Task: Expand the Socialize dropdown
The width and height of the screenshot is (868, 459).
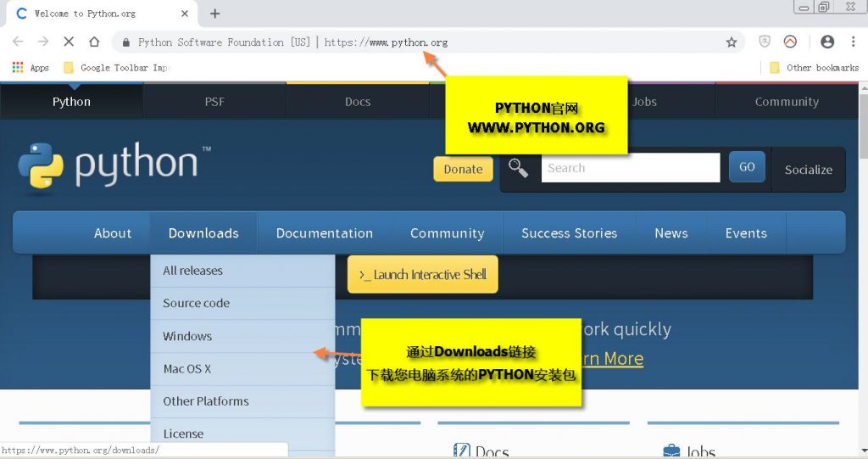Action: coord(808,170)
